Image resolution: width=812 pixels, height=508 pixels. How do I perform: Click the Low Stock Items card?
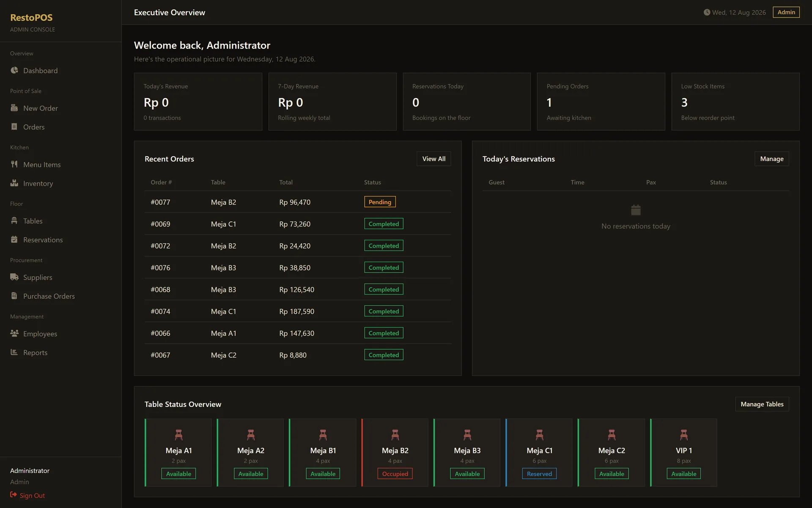pos(735,102)
